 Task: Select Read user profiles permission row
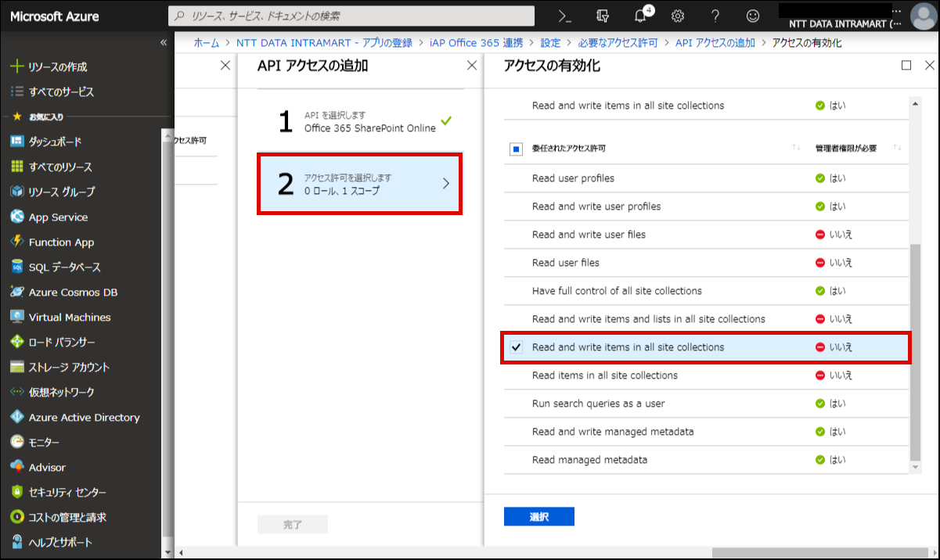705,178
